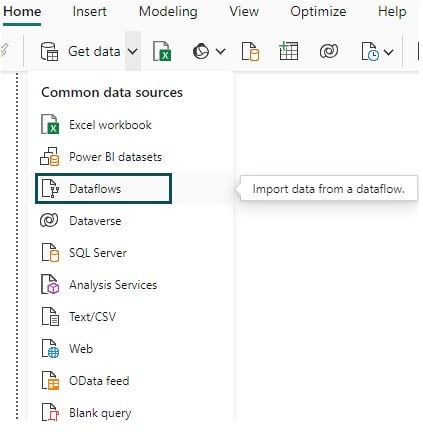Switch to the View tab
This screenshot has width=423, height=432.
(x=244, y=12)
